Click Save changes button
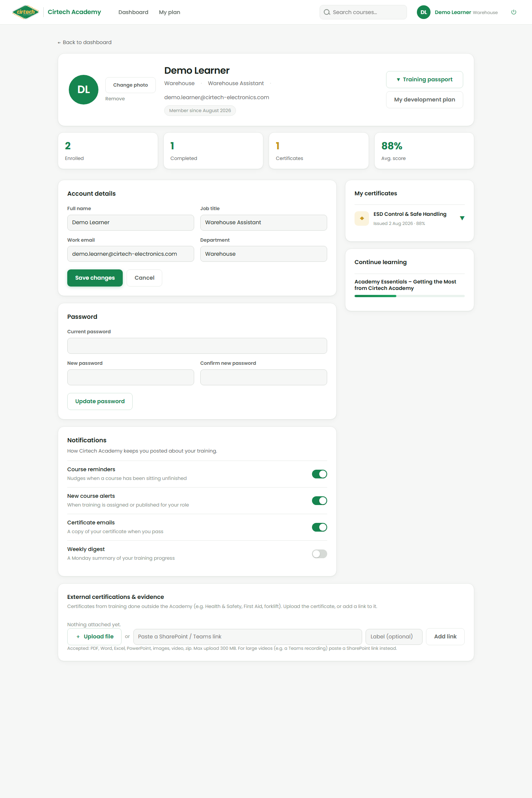Image resolution: width=532 pixels, height=798 pixels. point(95,278)
